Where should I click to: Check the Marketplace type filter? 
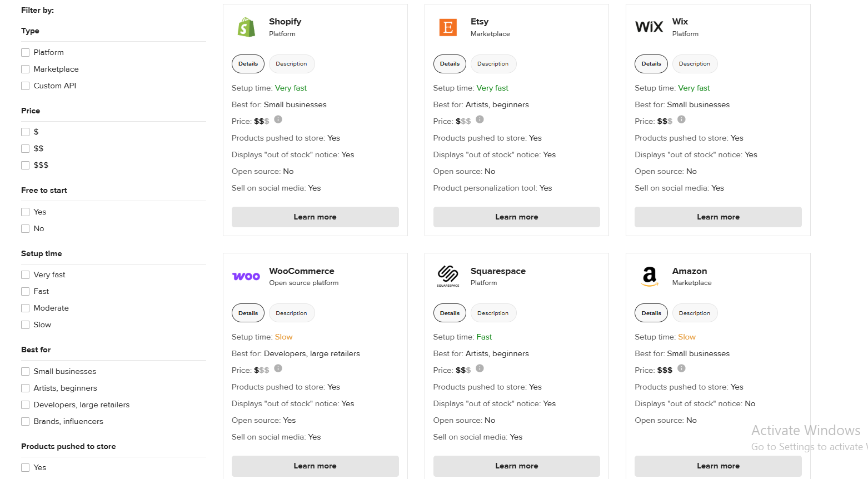(x=25, y=69)
